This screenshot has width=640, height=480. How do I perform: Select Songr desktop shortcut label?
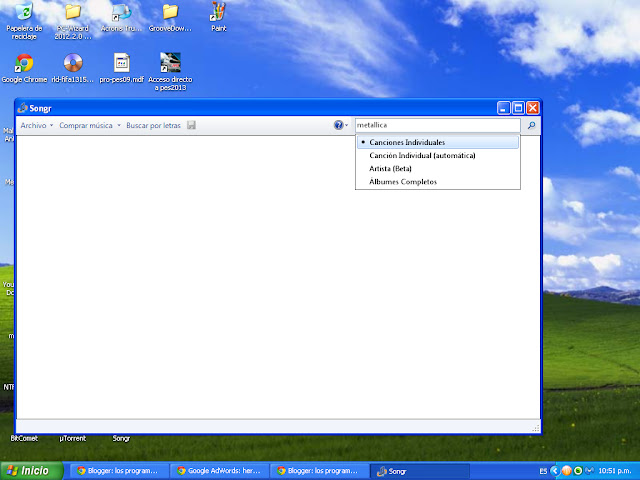coord(121,438)
